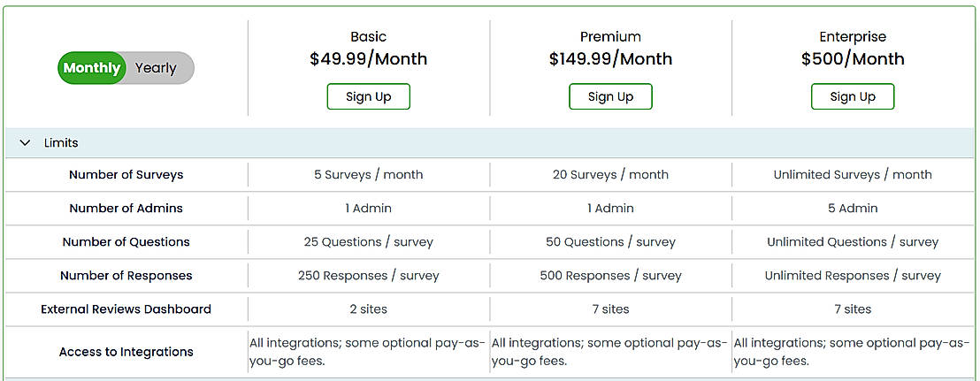Click the Access to Integrations label
980x381 pixels.
click(x=126, y=352)
